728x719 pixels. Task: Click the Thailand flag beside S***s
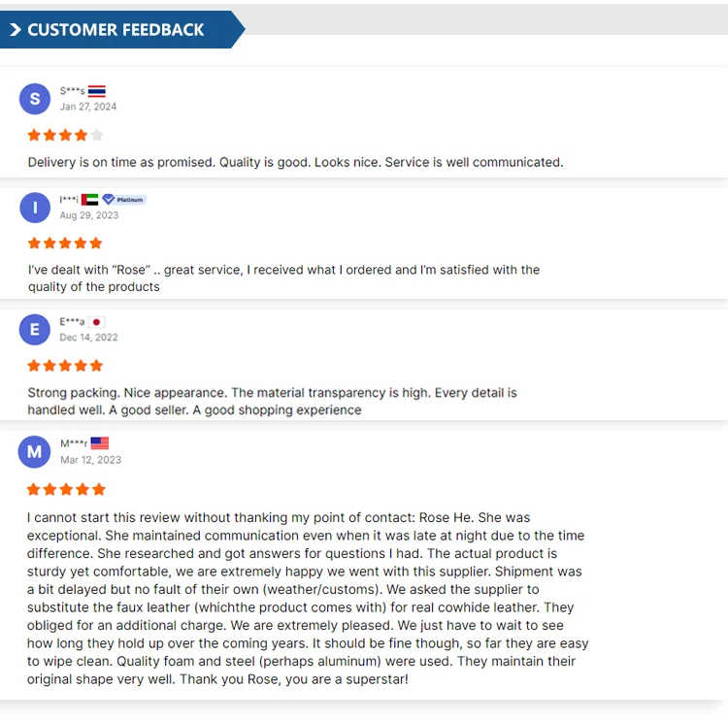click(97, 91)
